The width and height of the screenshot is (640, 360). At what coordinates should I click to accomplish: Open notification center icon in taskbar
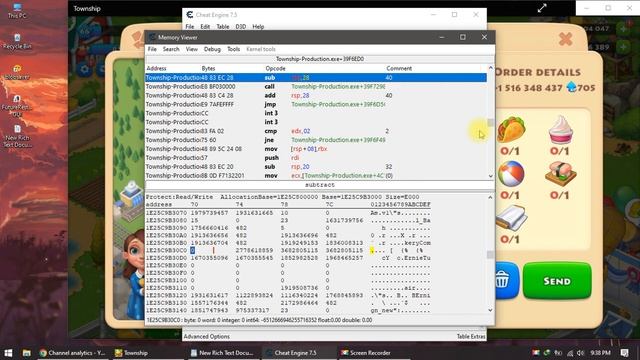click(x=624, y=353)
